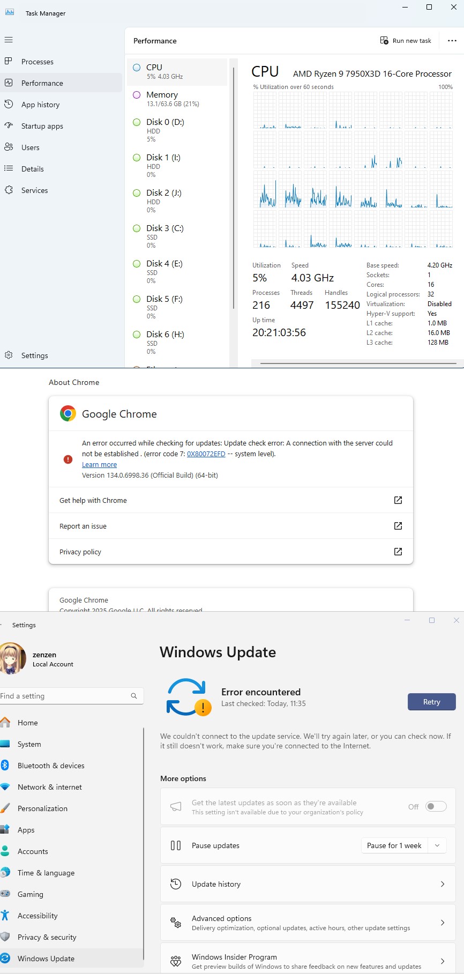Select Disk 1 (I:) in performance list

pos(177,166)
